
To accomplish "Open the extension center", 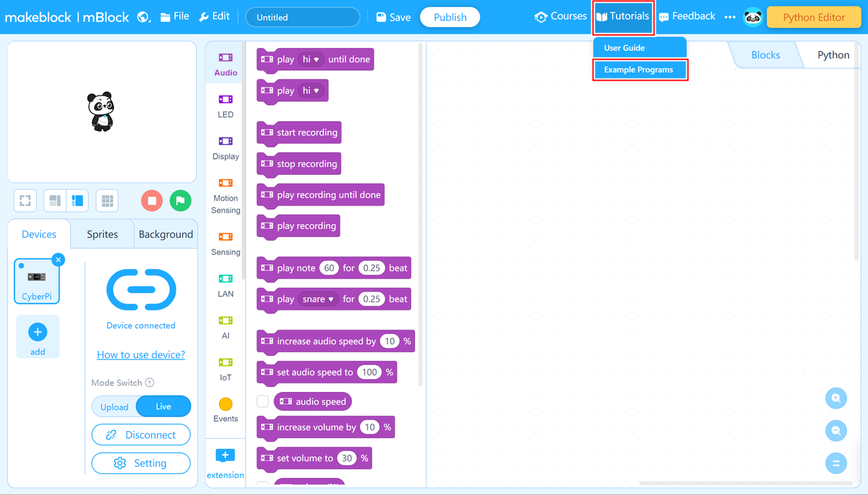I will click(x=225, y=463).
